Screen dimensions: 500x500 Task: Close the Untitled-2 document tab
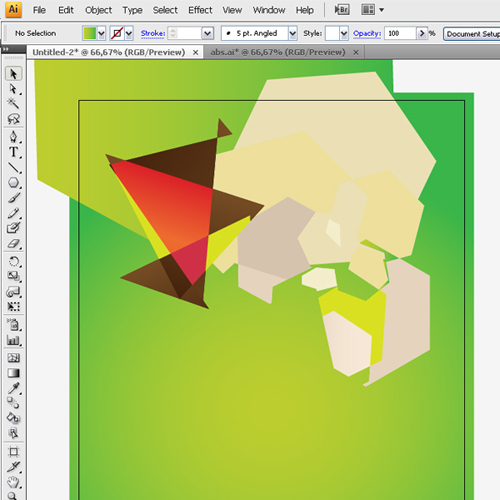coord(196,53)
